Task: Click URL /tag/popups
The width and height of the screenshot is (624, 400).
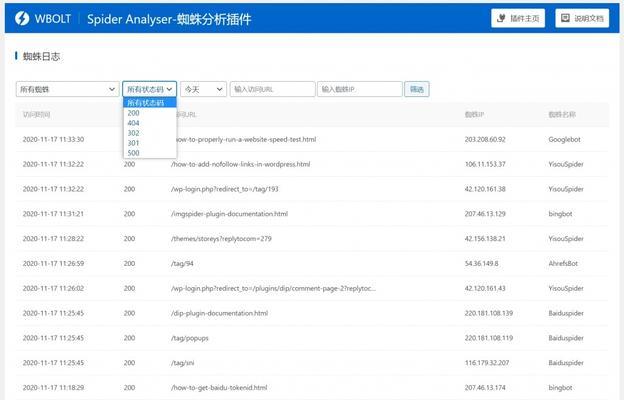Action: coord(190,338)
